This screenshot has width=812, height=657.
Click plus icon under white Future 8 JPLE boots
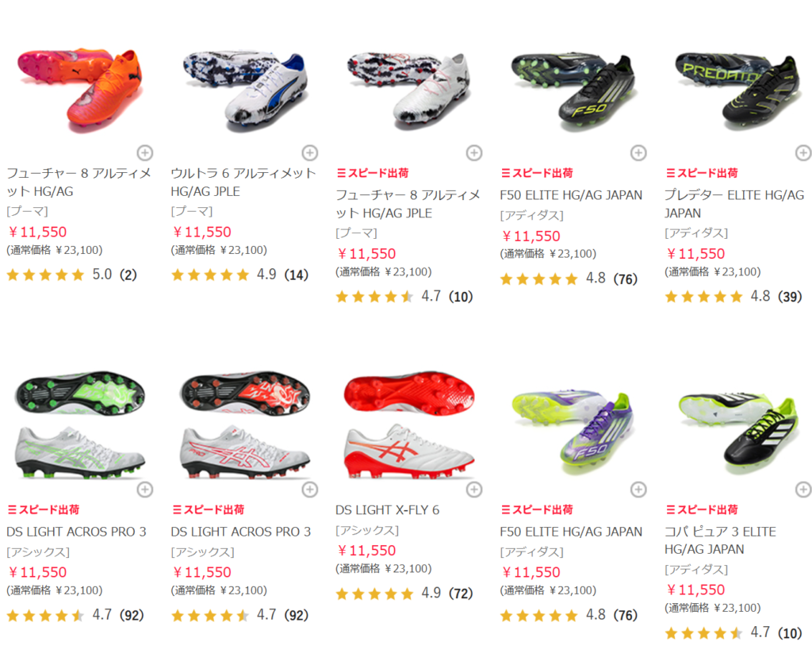pos(474,153)
